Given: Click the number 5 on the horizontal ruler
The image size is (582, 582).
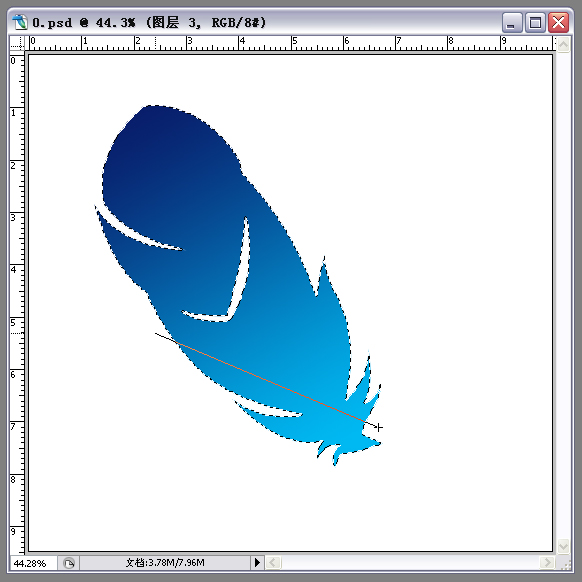Looking at the screenshot, I should [295, 41].
